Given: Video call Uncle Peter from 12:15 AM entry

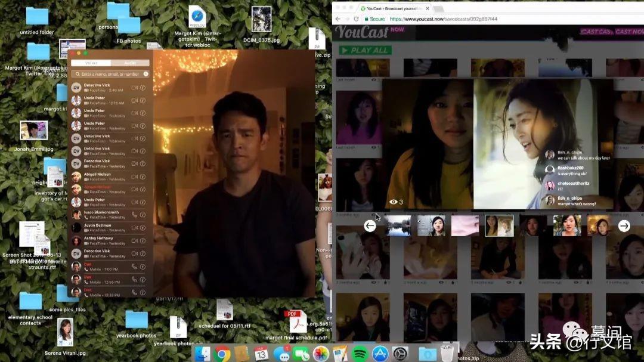Looking at the screenshot, I should click(134, 100).
